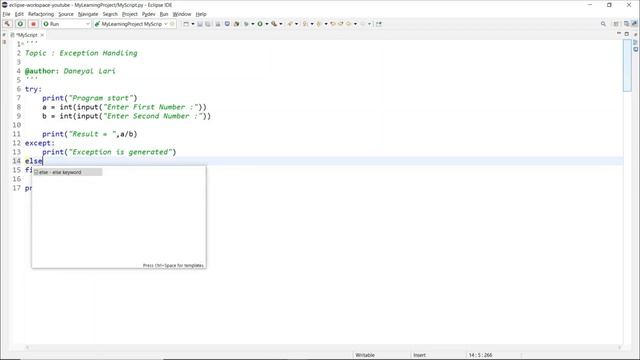Choose the 'else - else keyword' suggestion
Viewport: 640px width, 360px height.
(67, 172)
